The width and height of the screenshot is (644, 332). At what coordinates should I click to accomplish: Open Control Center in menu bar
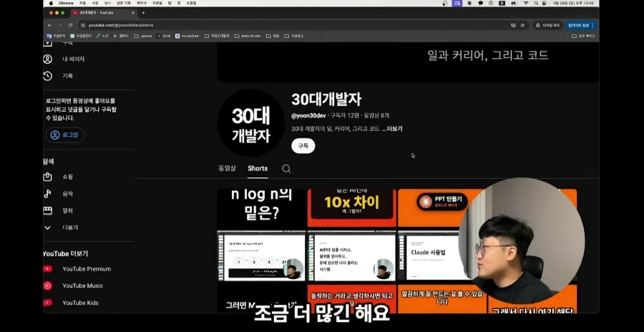(545, 3)
